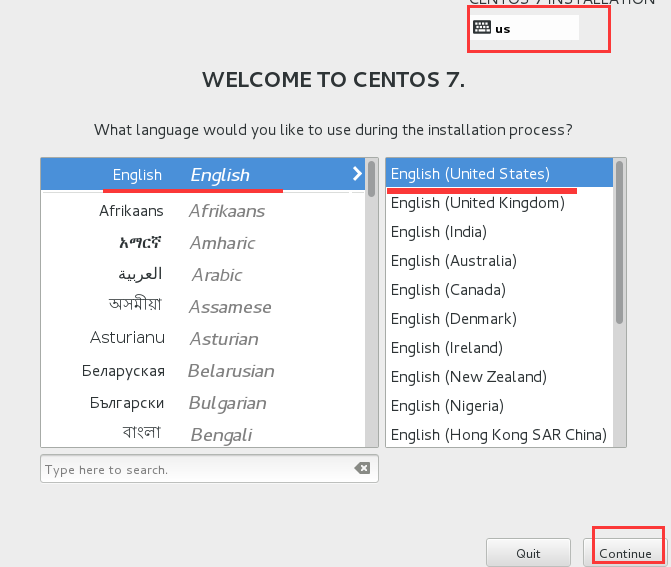
Task: Choose English (Australia) locale
Action: (x=499, y=261)
